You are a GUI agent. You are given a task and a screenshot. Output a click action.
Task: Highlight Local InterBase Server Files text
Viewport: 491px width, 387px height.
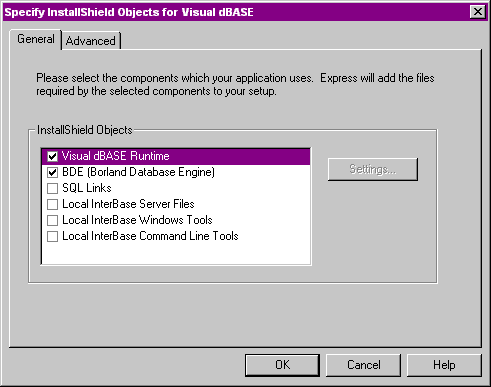click(x=128, y=204)
